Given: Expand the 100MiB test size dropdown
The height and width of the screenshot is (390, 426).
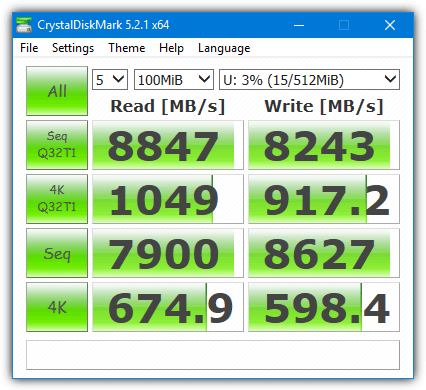Looking at the screenshot, I should [174, 80].
